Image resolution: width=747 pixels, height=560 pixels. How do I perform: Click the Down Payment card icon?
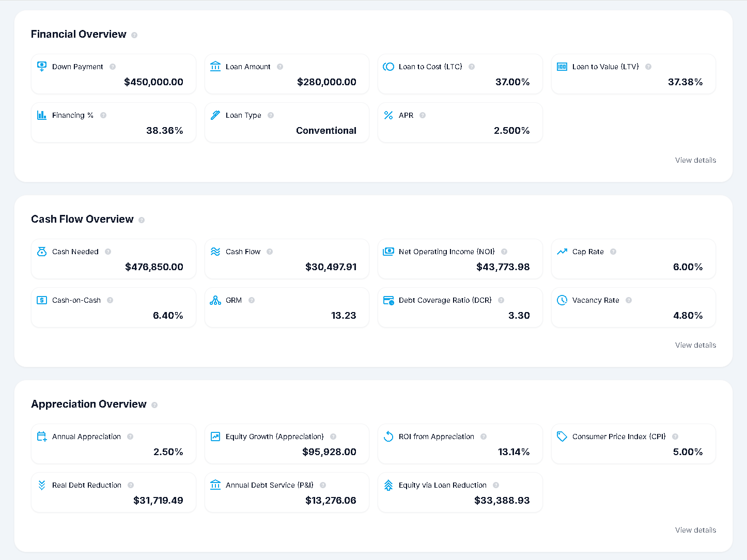42,66
